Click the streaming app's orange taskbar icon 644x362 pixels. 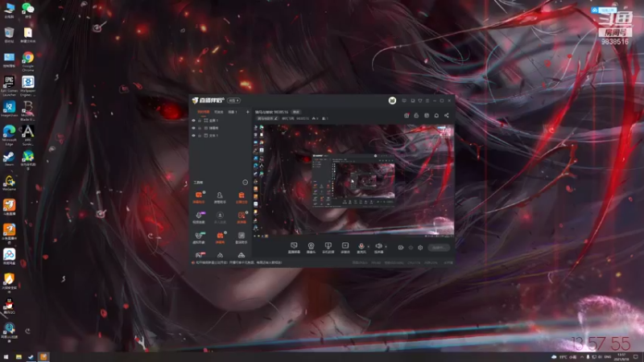pyautogui.click(x=43, y=357)
